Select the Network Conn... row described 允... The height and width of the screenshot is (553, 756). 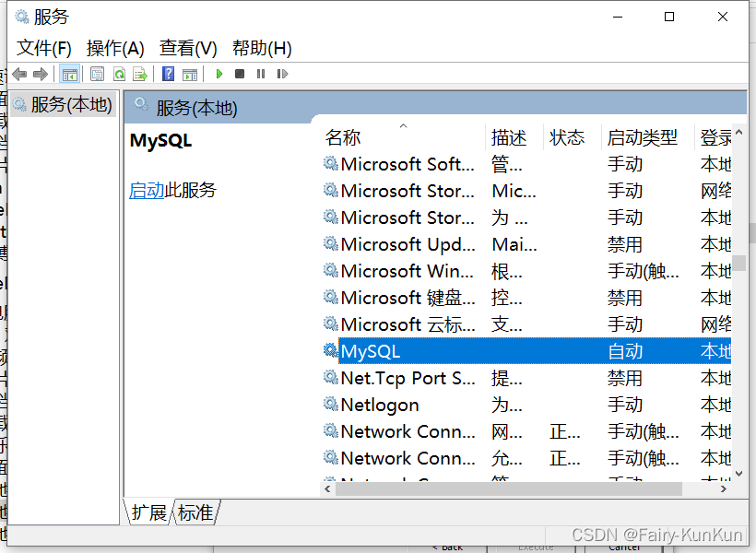pos(526,458)
